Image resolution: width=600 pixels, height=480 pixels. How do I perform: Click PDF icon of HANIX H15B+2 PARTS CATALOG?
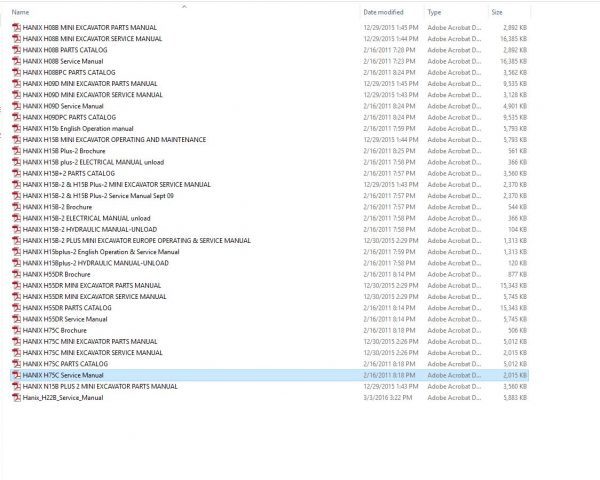point(16,173)
